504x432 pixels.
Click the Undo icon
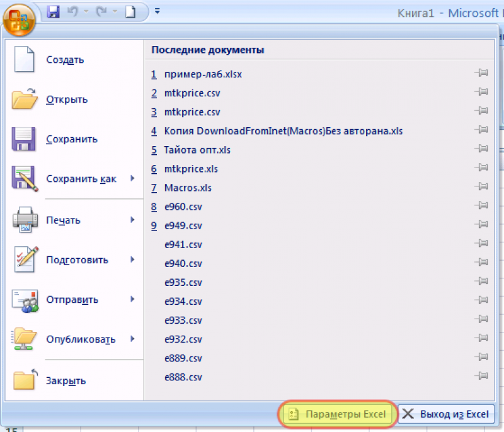click(72, 11)
